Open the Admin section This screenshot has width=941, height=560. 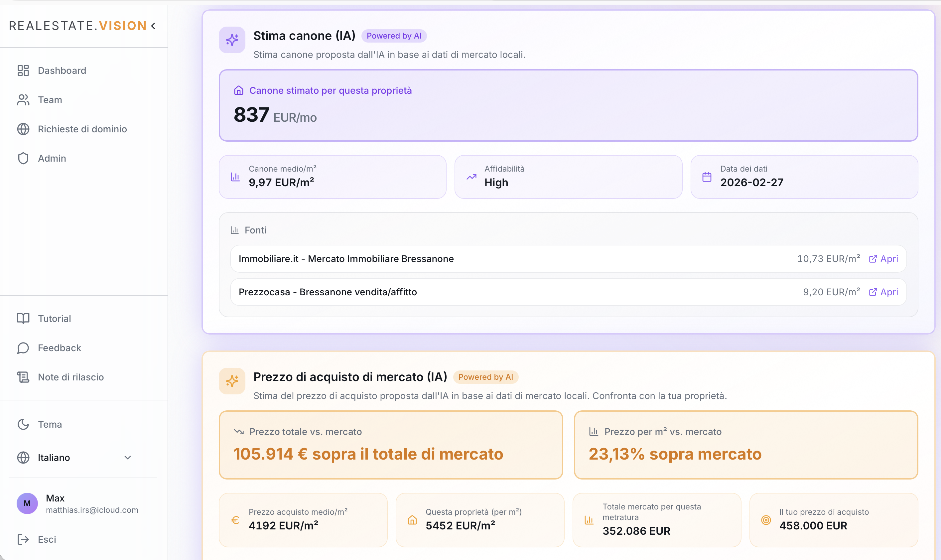click(52, 158)
